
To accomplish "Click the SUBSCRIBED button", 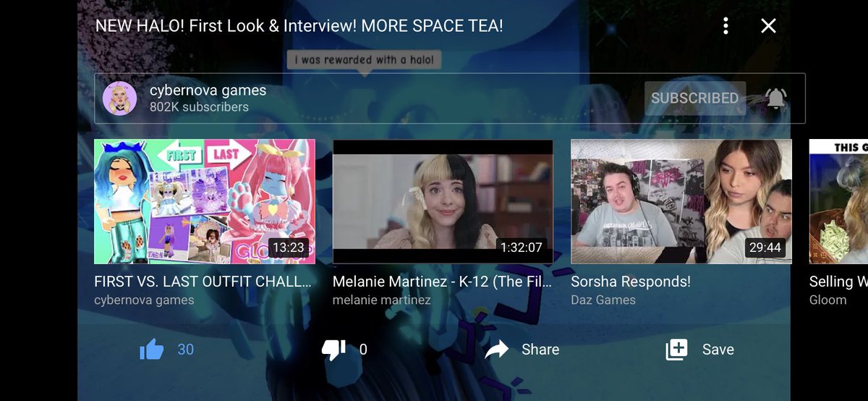I will click(x=694, y=98).
